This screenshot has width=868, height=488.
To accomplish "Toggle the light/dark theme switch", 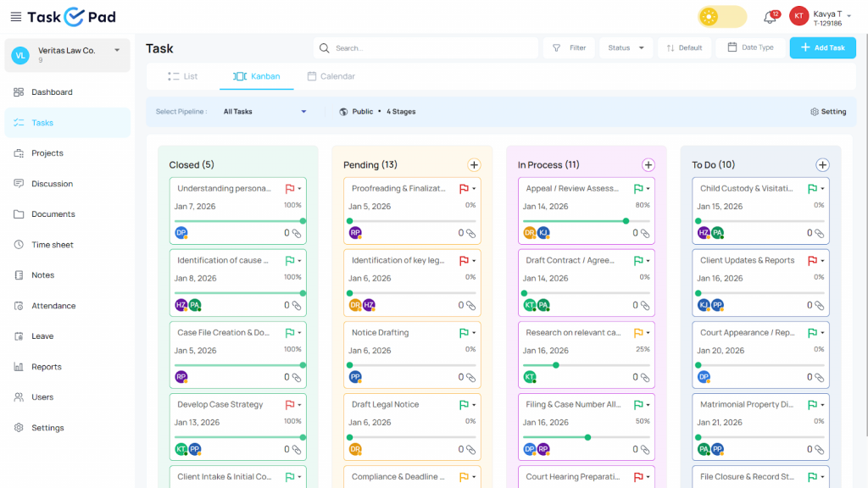I will pos(722,17).
